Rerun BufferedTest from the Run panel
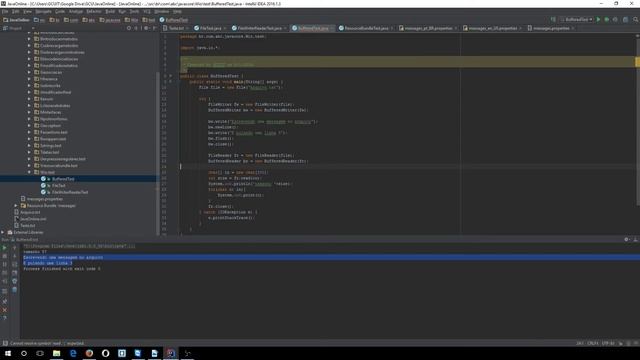This screenshot has height=360, width=640. (4, 248)
